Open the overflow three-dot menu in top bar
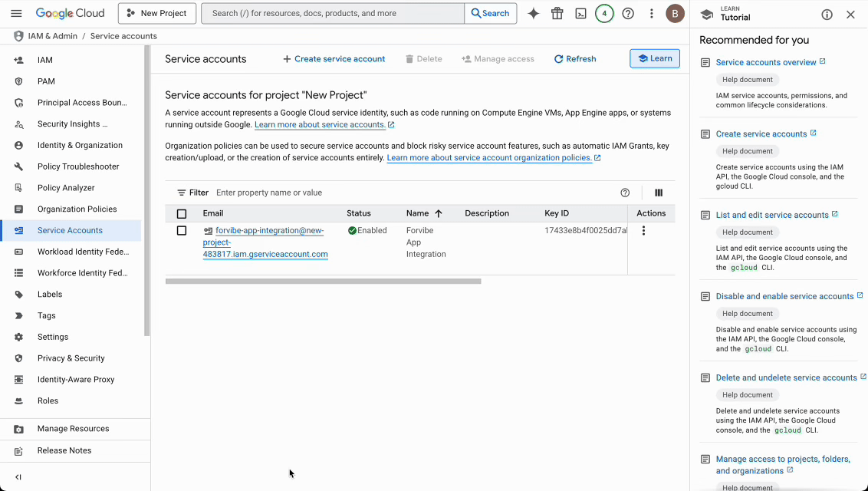 [x=651, y=13]
